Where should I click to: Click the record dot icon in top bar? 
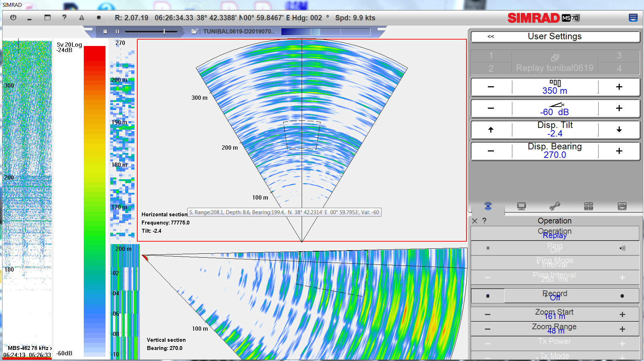pos(99,17)
